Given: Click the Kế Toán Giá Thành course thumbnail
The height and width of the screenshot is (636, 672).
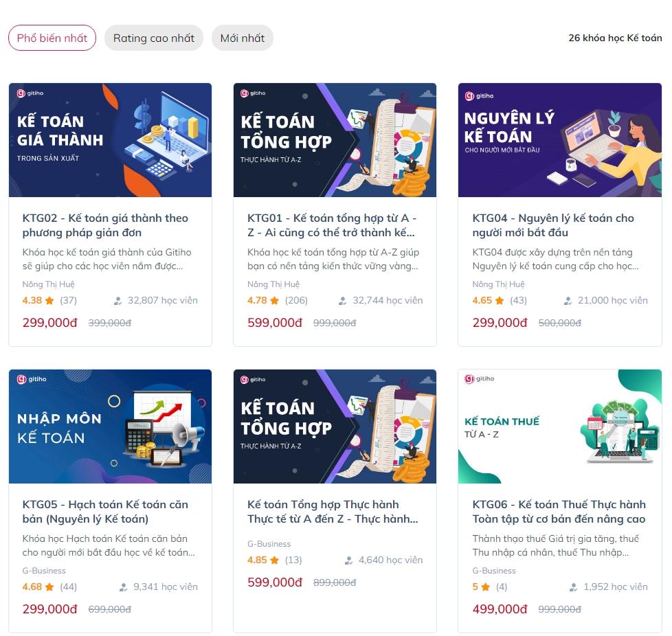Looking at the screenshot, I should [x=110, y=140].
